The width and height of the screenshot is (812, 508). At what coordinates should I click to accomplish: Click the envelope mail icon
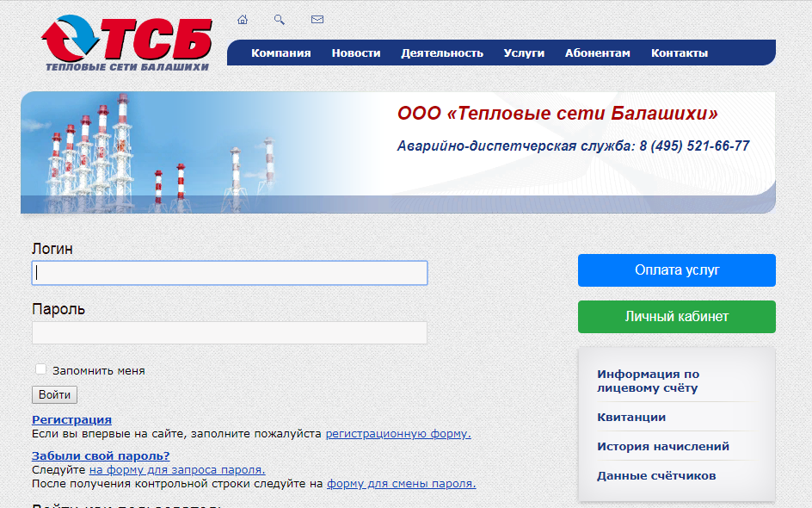pyautogui.click(x=317, y=20)
